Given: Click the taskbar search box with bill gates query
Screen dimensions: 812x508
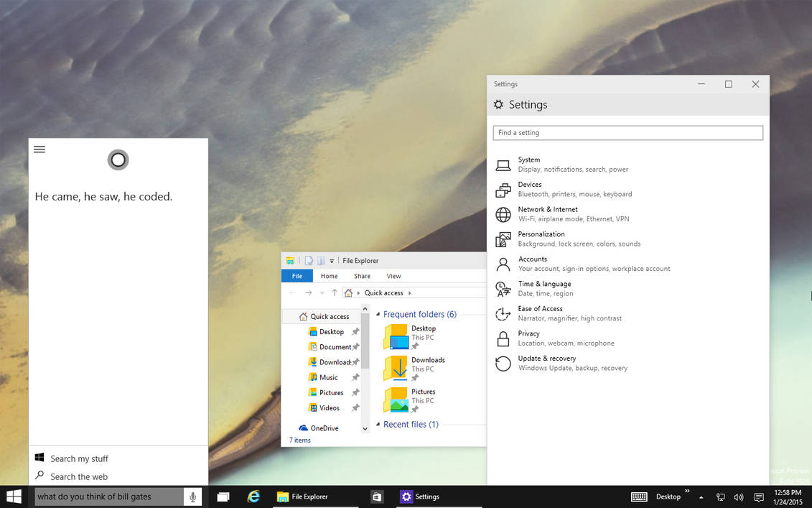Looking at the screenshot, I should pos(108,497).
